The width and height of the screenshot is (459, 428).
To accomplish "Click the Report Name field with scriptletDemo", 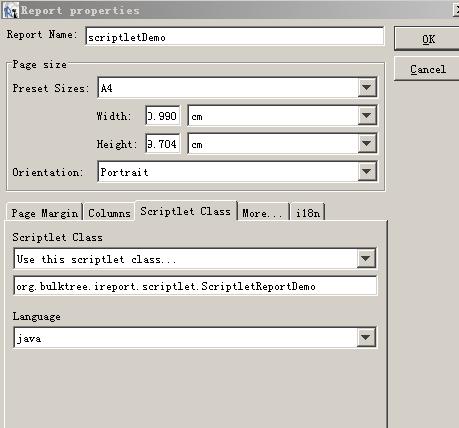I will [x=235, y=36].
